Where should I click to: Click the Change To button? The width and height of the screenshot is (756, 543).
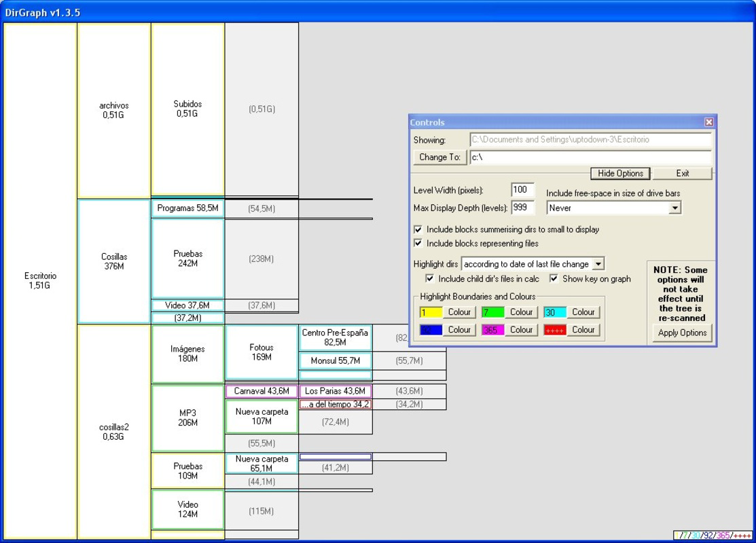click(x=439, y=157)
